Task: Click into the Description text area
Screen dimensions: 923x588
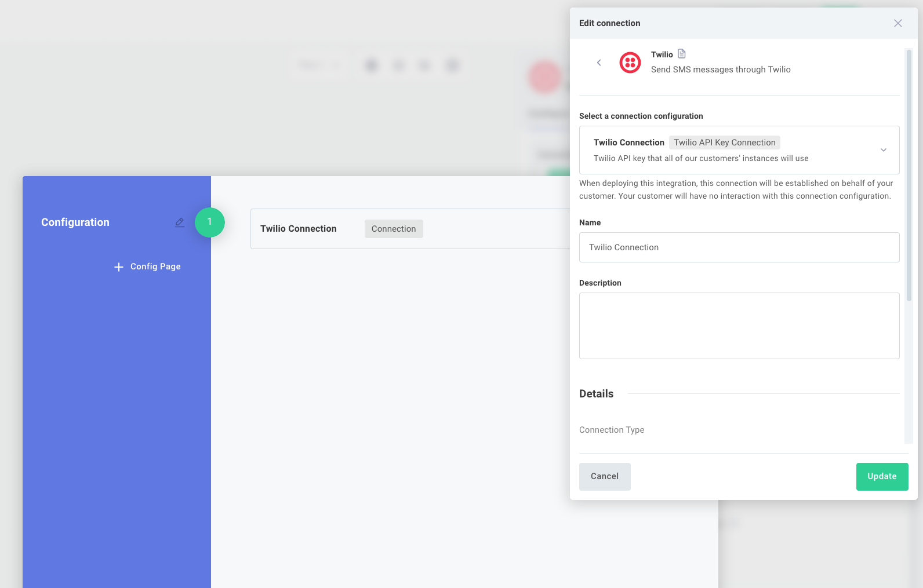Action: (739, 326)
